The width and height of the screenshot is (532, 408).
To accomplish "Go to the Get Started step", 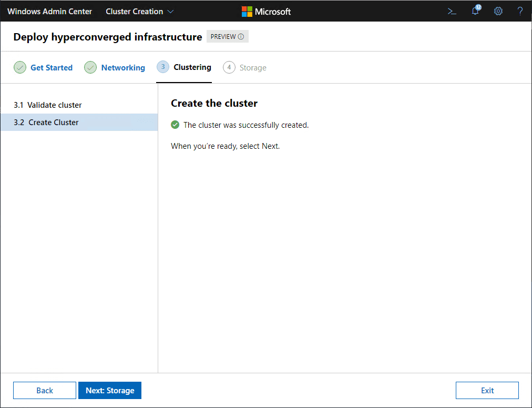I will pyautogui.click(x=52, y=67).
